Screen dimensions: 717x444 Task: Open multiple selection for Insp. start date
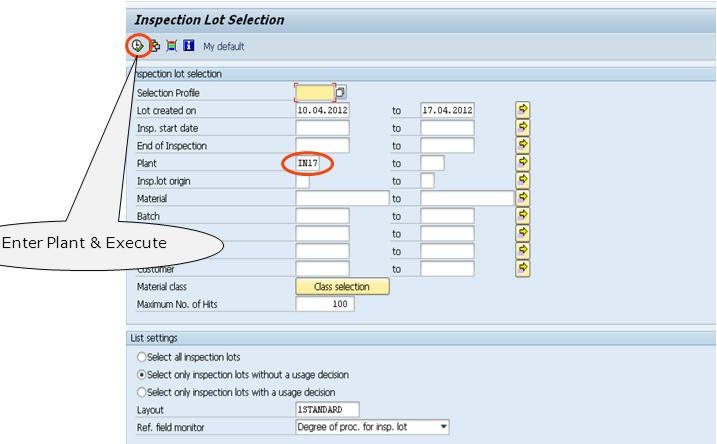click(523, 127)
